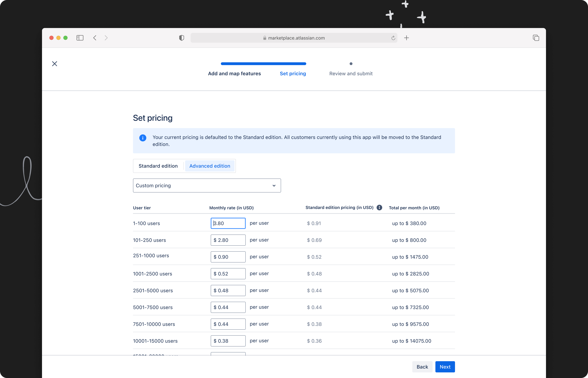The height and width of the screenshot is (378, 588).
Task: Click the up to $ 5075.00 total
Action: coord(410,291)
